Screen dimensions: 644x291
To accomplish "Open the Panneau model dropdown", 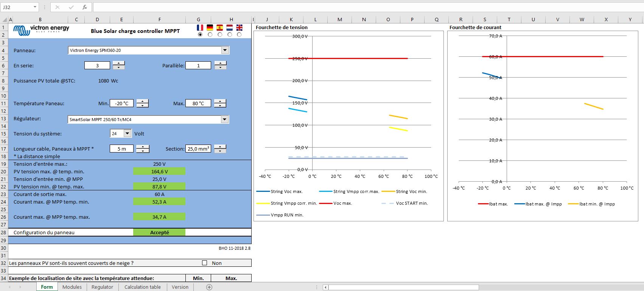I will (x=225, y=50).
